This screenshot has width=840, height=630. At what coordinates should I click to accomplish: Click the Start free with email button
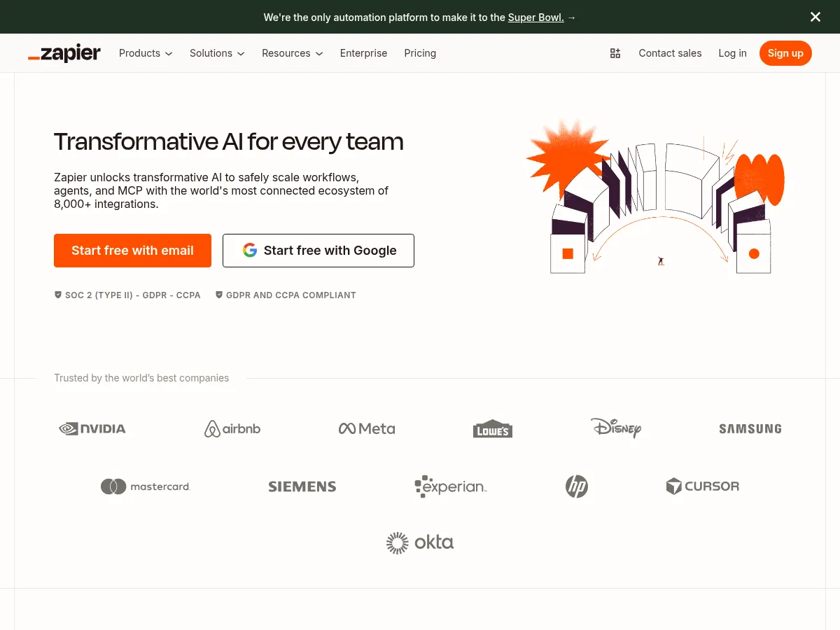point(132,250)
